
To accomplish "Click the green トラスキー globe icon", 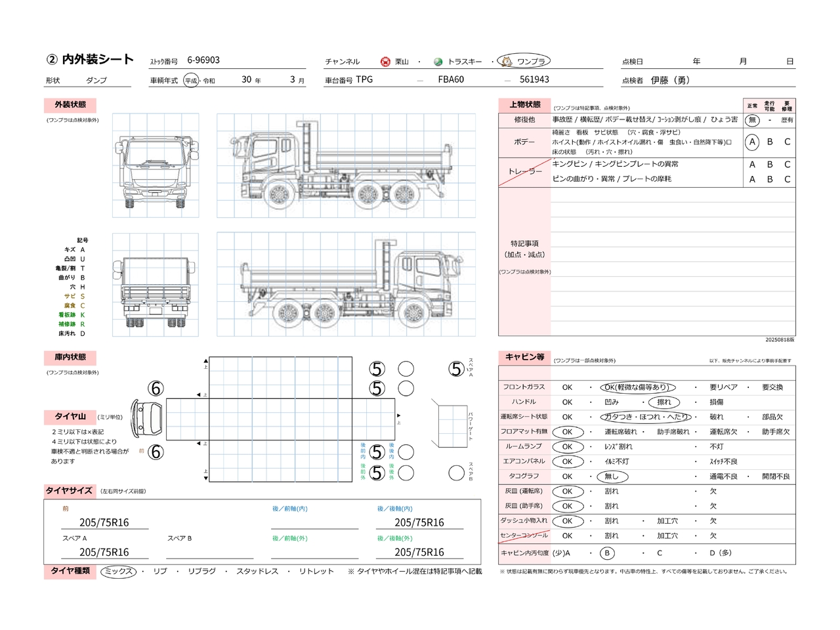I will click(x=438, y=62).
